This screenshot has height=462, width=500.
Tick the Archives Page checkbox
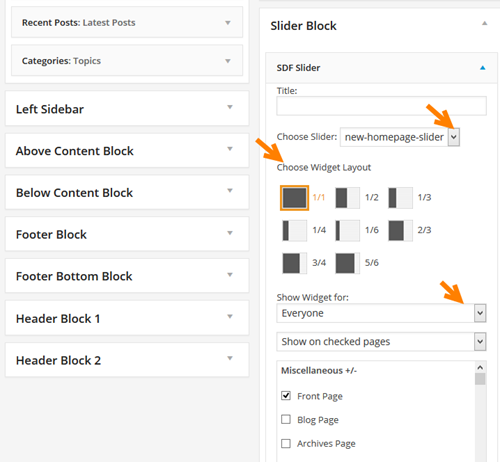(x=286, y=443)
